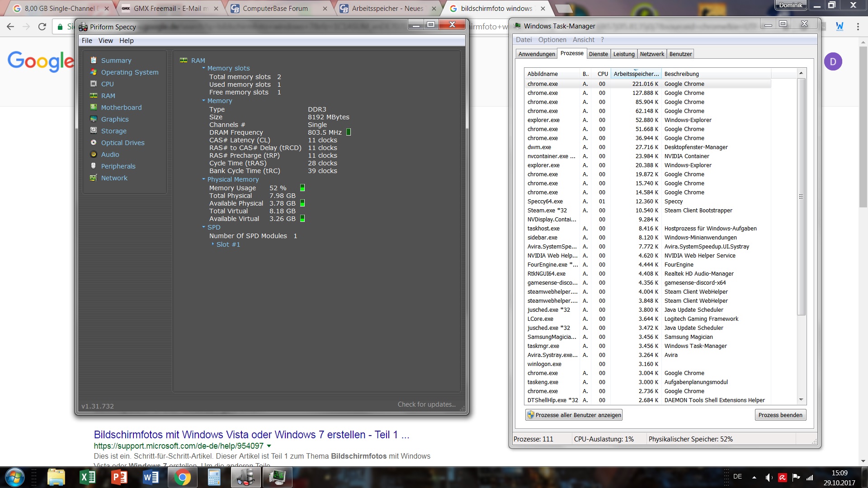The width and height of the screenshot is (868, 488).
Task: Click Prozesse aller Benutzer anzeigen button
Action: (x=574, y=415)
